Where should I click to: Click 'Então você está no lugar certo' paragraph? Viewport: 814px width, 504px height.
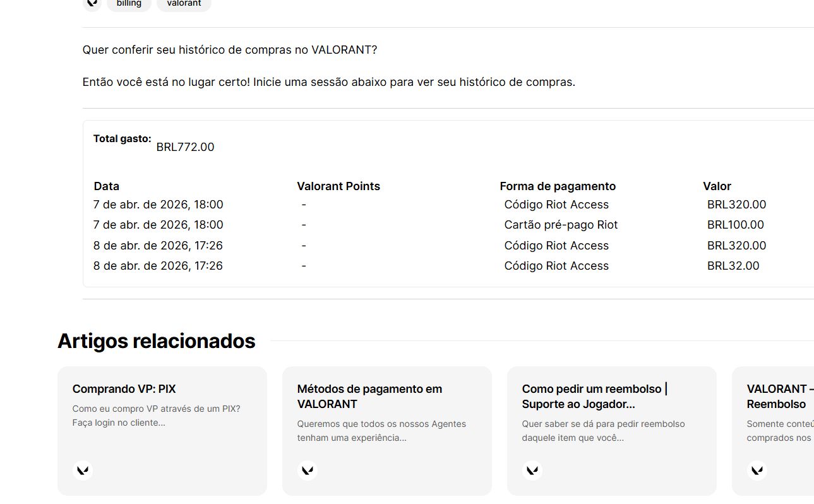click(329, 82)
